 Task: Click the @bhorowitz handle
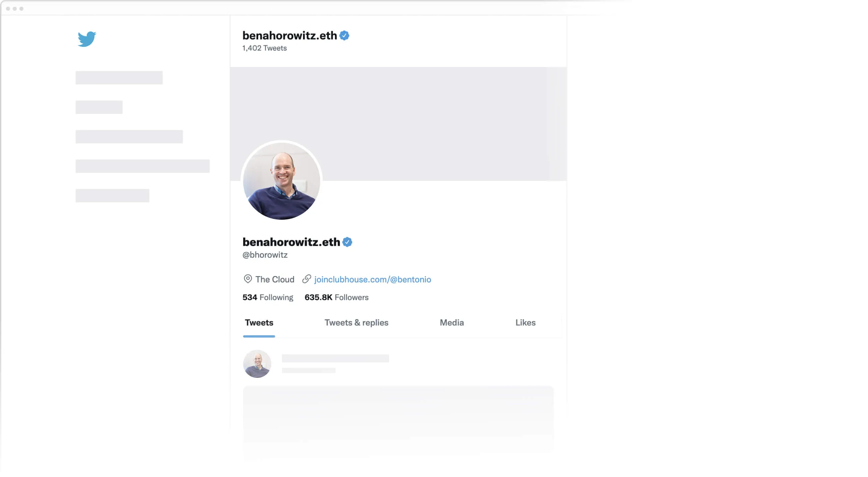tap(265, 255)
